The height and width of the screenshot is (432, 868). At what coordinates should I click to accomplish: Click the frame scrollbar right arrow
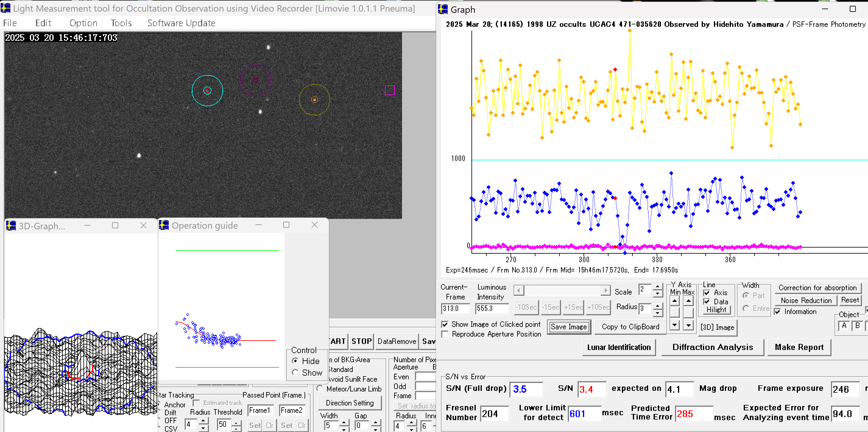(x=605, y=290)
